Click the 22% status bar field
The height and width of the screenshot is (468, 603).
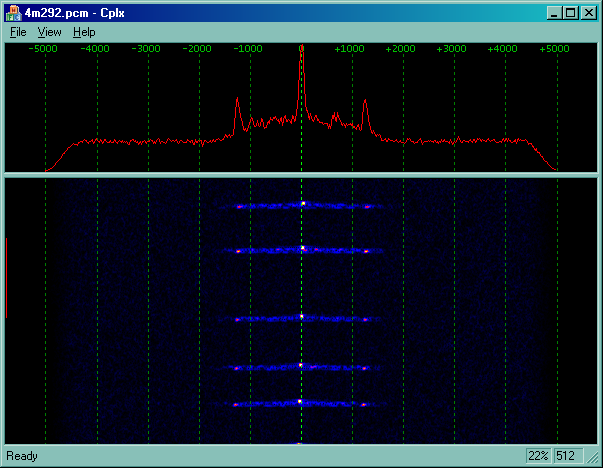pyautogui.click(x=538, y=456)
